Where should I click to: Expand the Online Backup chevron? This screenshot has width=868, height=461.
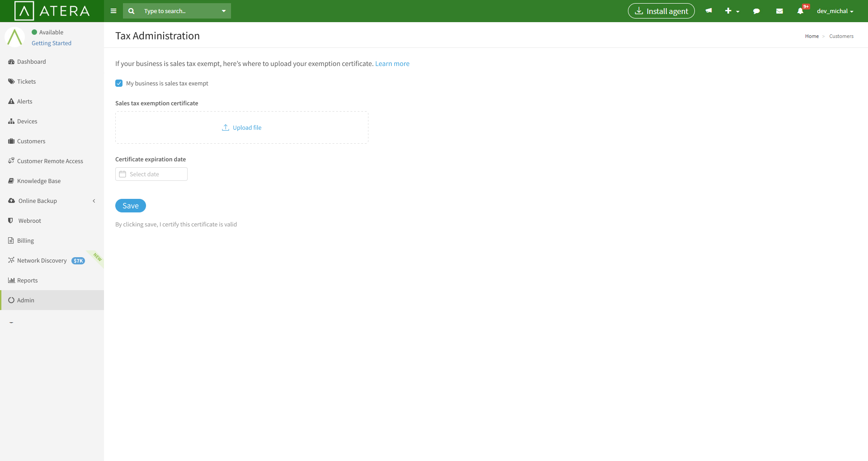[x=94, y=201]
